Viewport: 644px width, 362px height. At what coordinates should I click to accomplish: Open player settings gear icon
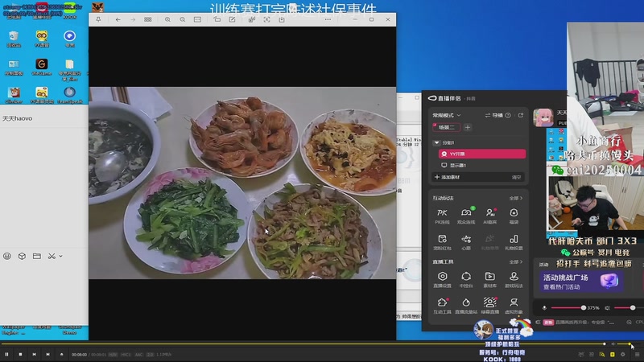point(622,354)
